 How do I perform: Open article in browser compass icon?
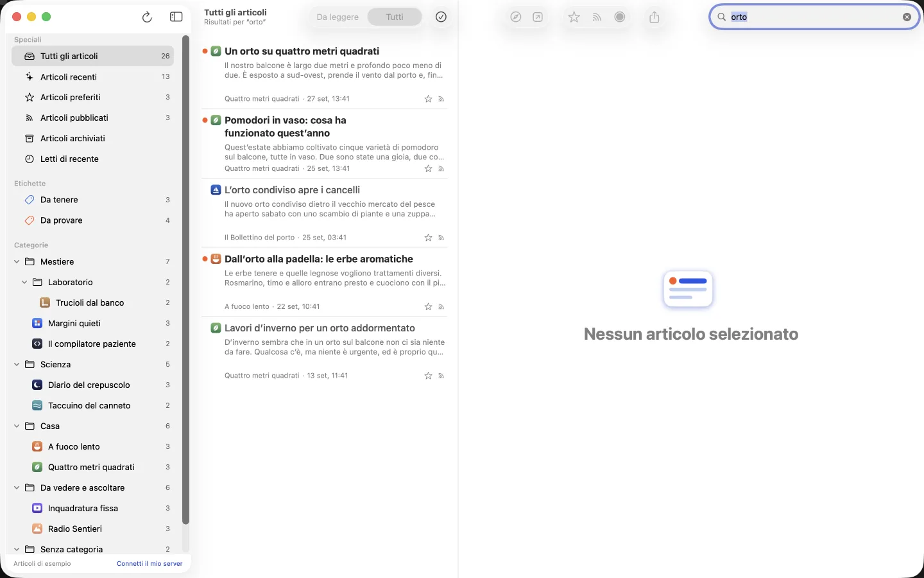pos(516,17)
